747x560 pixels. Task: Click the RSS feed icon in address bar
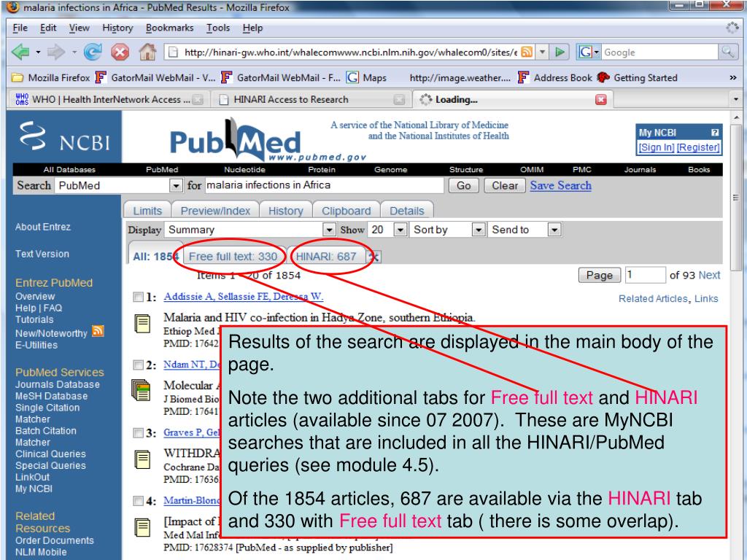[x=527, y=52]
